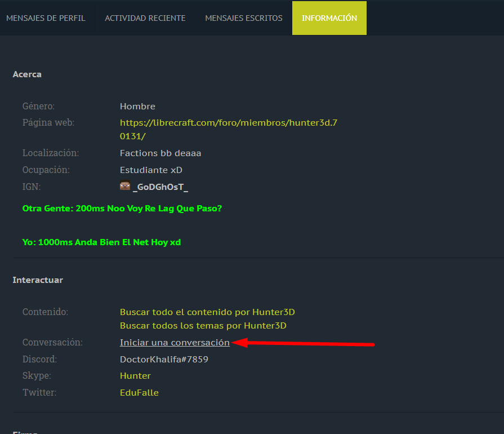Click the Acerca section heading
The height and width of the screenshot is (434, 504).
click(x=27, y=74)
